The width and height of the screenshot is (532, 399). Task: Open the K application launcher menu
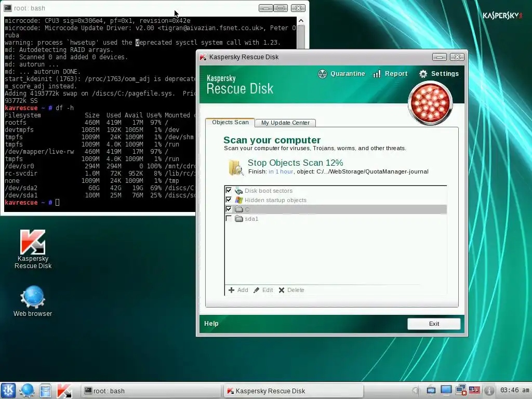(8, 391)
